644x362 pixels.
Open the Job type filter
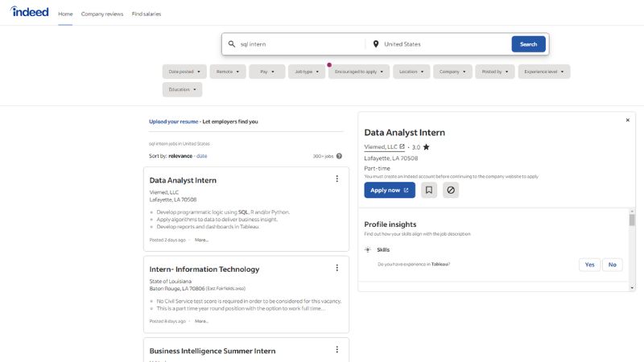click(307, 72)
